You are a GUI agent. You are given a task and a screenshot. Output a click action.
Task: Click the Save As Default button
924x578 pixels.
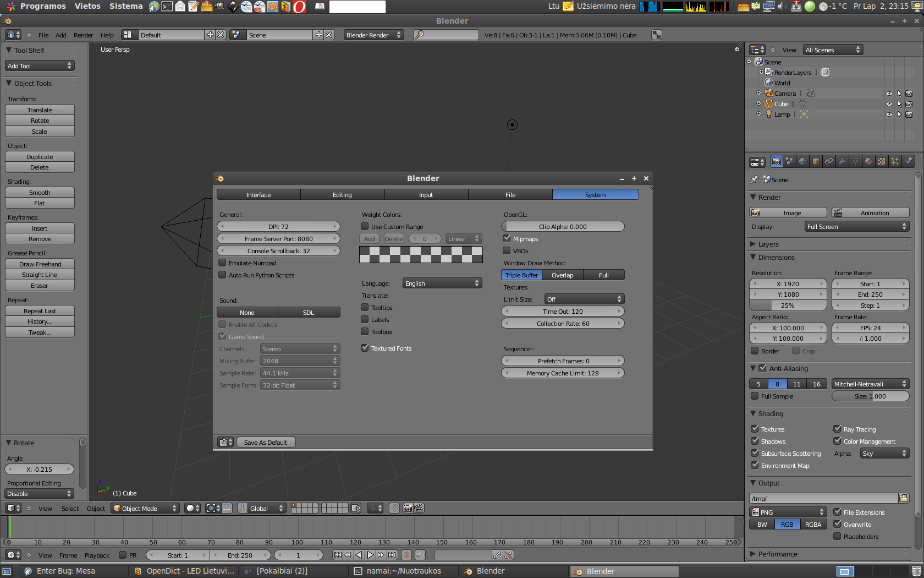[266, 443]
